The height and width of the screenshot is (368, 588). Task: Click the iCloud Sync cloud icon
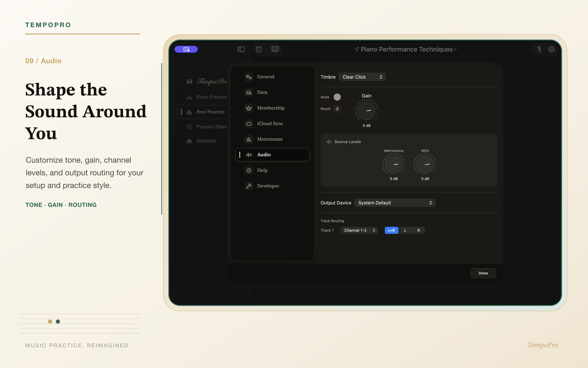pos(249,124)
